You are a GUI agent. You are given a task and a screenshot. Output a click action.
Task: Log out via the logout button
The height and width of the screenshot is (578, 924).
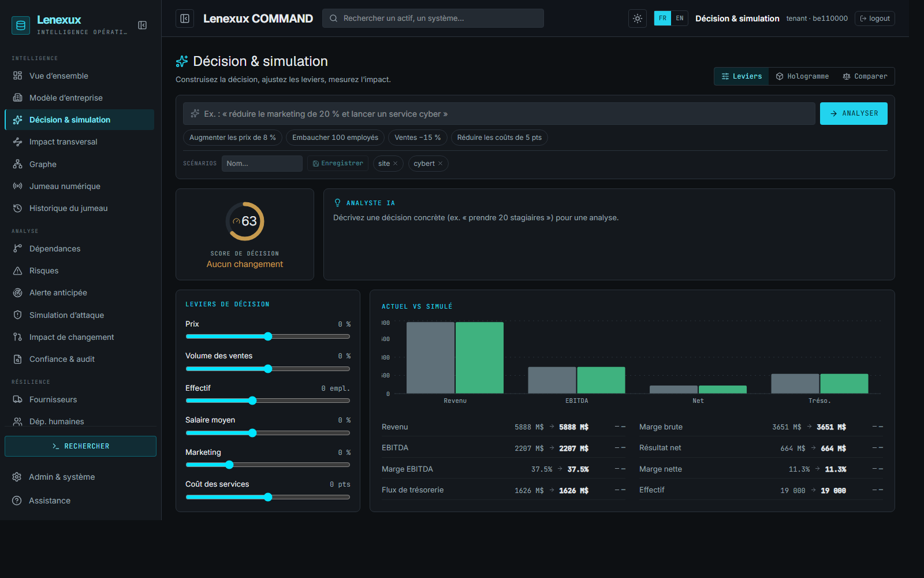click(874, 18)
